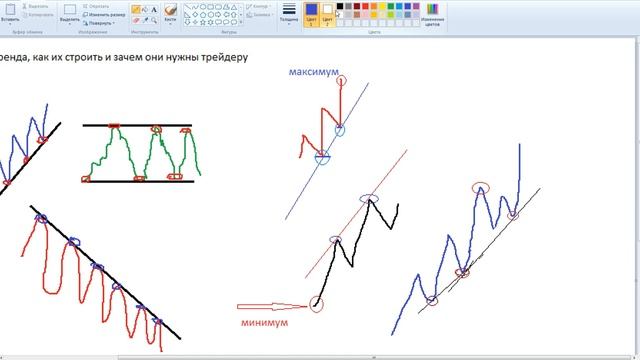Click the Select (Выделить) rectangle icon

(70, 9)
